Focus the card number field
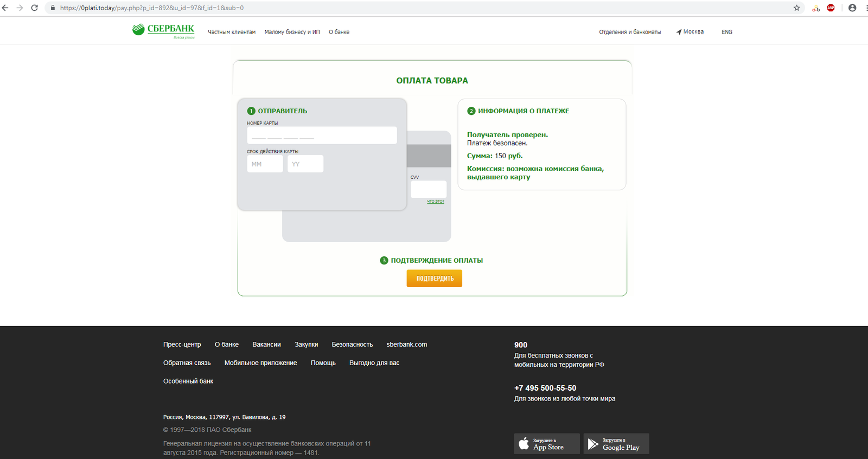This screenshot has width=868, height=459. (322, 135)
